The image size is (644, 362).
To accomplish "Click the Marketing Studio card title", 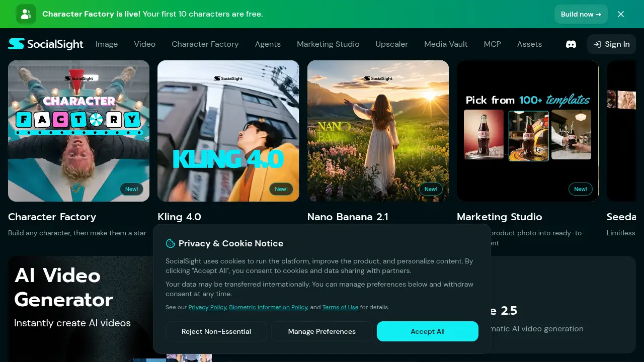I will [500, 217].
